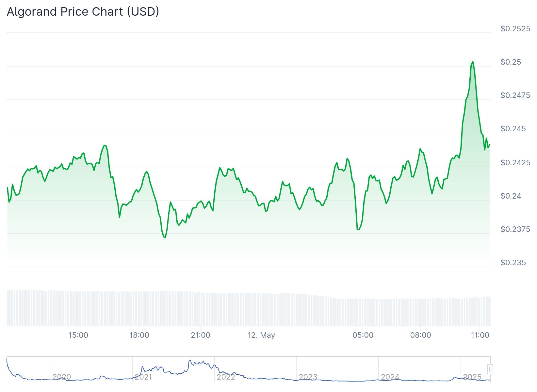The image size is (537, 392).
Task: Click the $0.245 price axis label
Action: [513, 129]
